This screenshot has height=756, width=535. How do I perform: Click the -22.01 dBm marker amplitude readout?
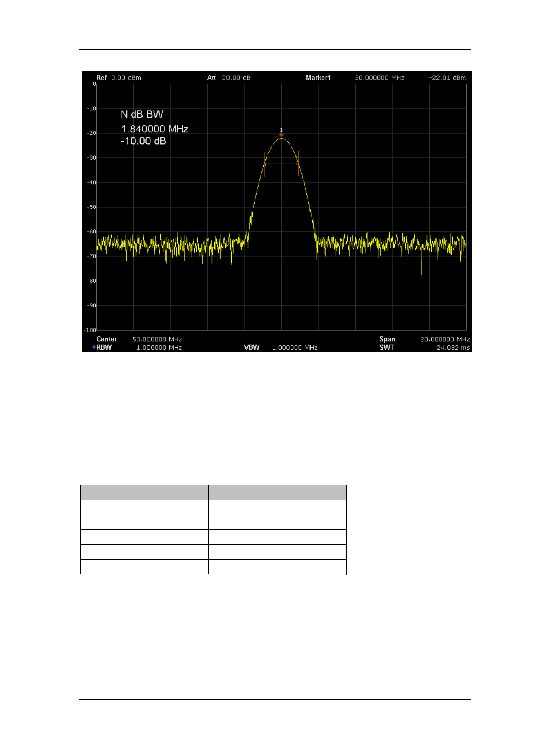[x=447, y=78]
